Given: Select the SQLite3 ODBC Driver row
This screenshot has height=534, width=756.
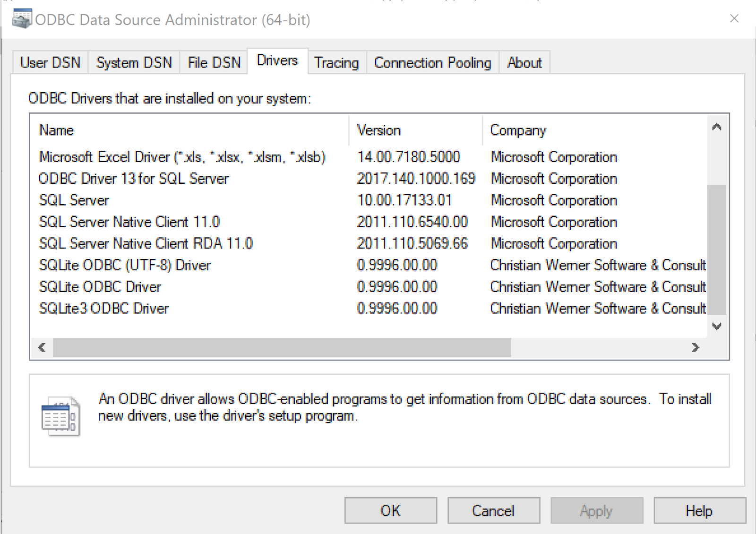Looking at the screenshot, I should (x=369, y=309).
